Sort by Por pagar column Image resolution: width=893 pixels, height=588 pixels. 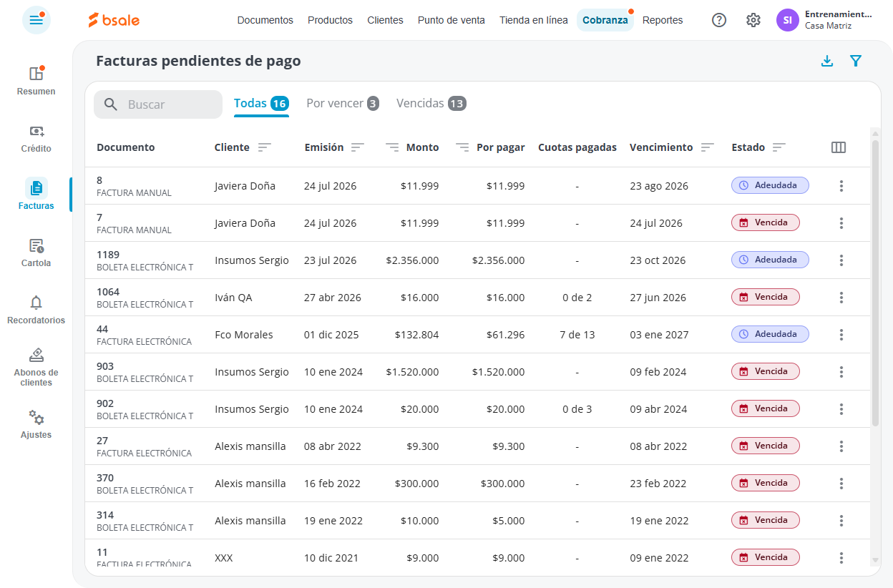[463, 147]
